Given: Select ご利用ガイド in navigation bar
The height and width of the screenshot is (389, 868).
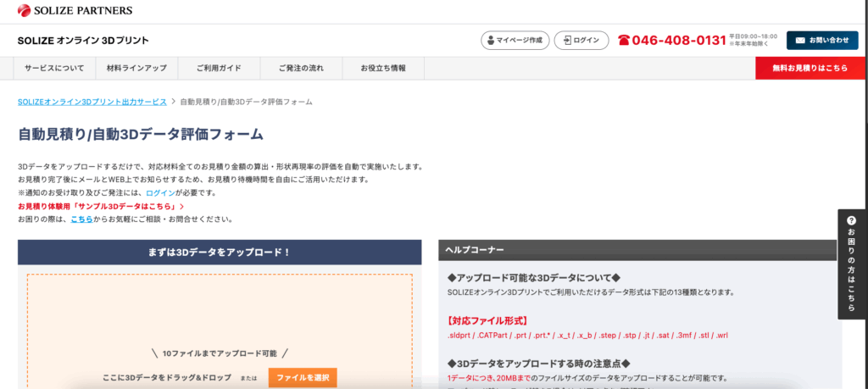Looking at the screenshot, I should coord(220,68).
